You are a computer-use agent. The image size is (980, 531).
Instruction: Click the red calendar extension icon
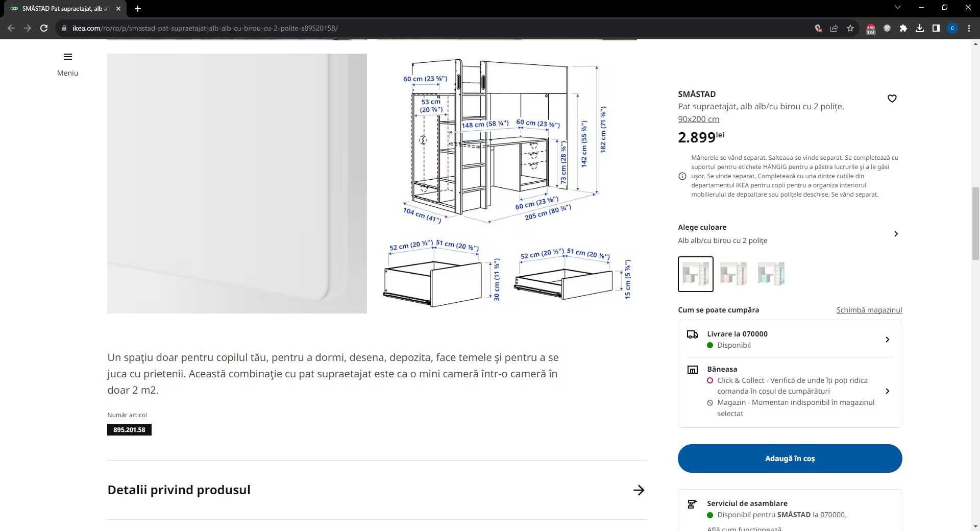point(871,29)
